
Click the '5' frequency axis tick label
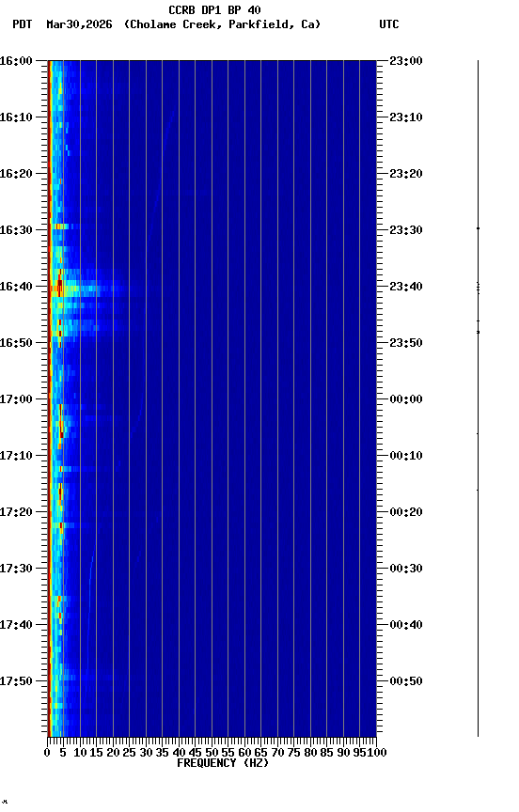point(63,754)
